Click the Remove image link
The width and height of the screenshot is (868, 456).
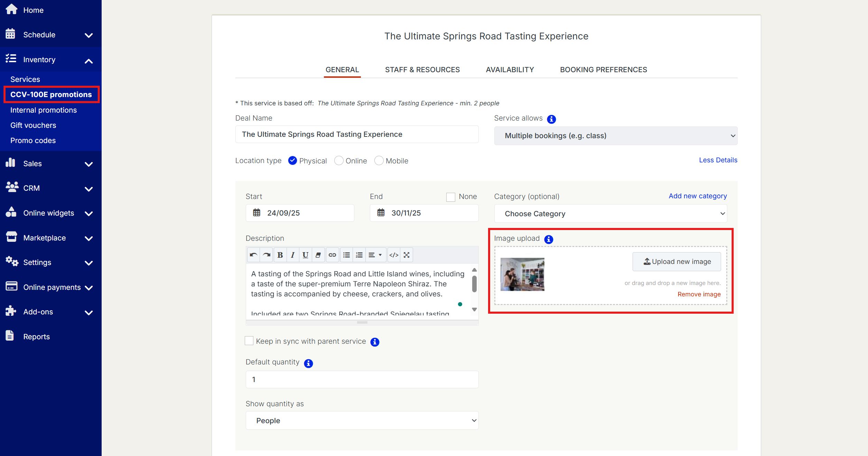(x=699, y=294)
